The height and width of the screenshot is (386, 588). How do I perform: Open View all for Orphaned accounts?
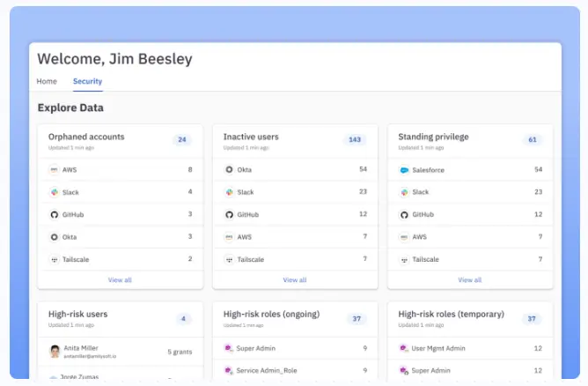(120, 279)
